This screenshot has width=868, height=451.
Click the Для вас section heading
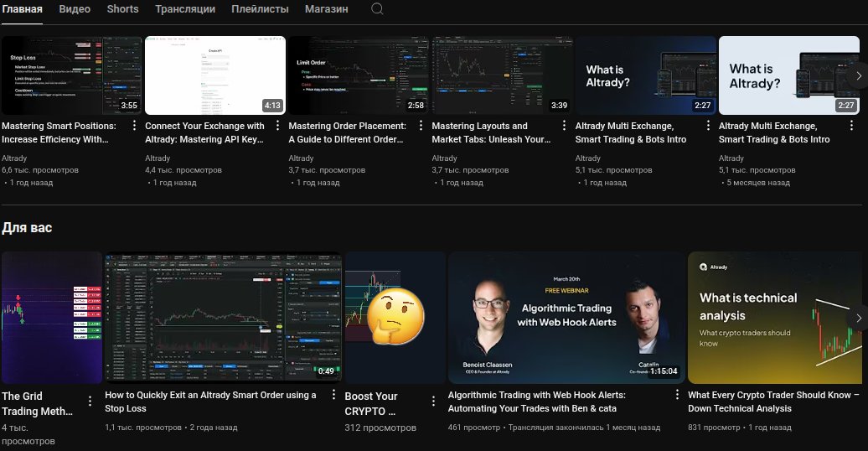pos(27,228)
